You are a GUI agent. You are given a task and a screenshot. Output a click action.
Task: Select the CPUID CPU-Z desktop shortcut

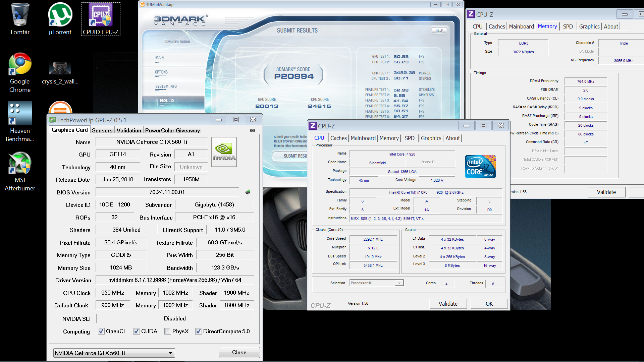(x=100, y=19)
